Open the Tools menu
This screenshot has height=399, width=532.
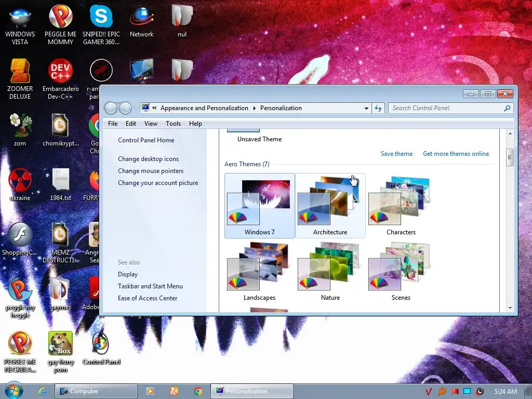coord(173,124)
